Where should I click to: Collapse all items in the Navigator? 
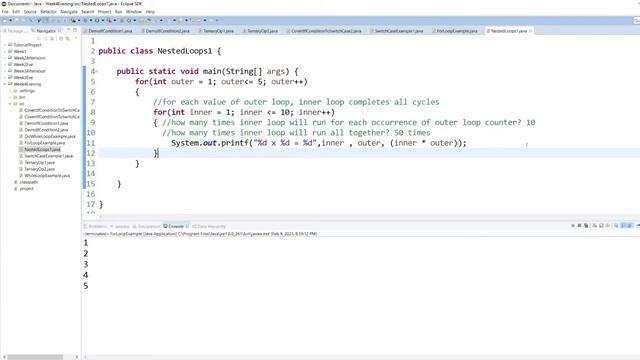(x=61, y=38)
